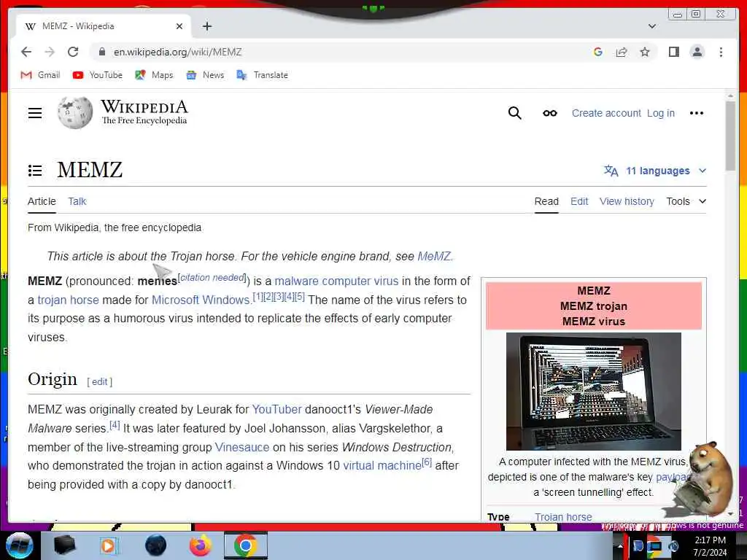Go back to the previous page
The image size is (747, 560).
pyautogui.click(x=26, y=52)
